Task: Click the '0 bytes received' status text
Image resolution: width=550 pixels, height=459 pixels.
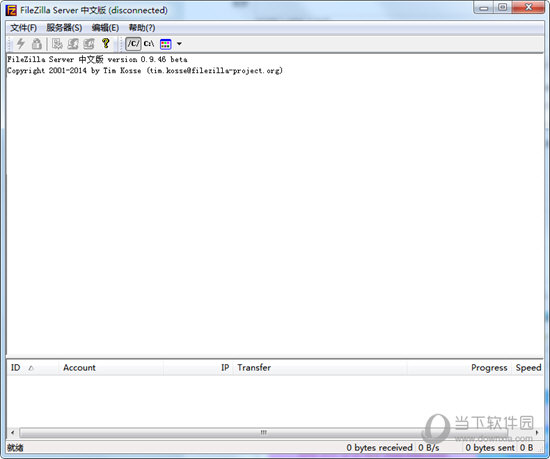Action: pos(379,448)
